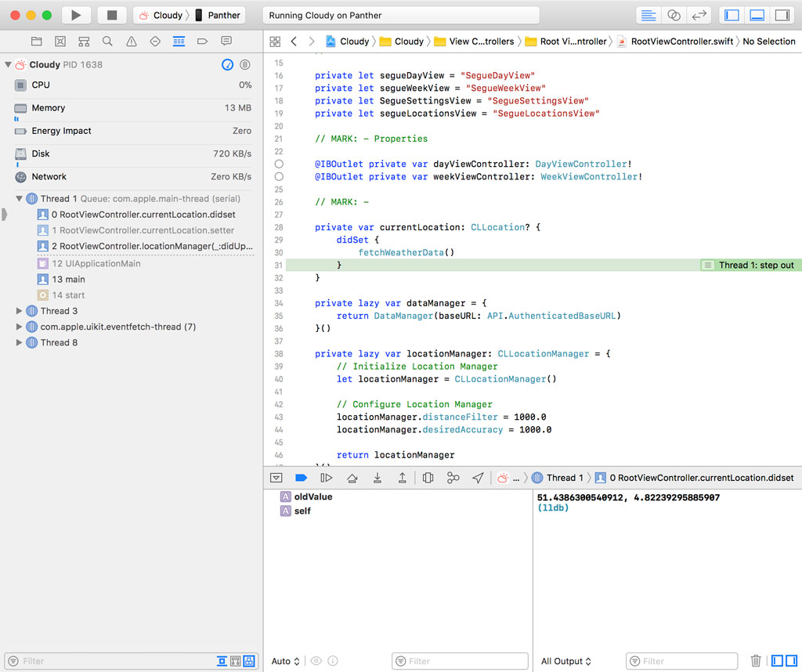Click the Step Out debug icon
The height and width of the screenshot is (672, 802).
403,478
